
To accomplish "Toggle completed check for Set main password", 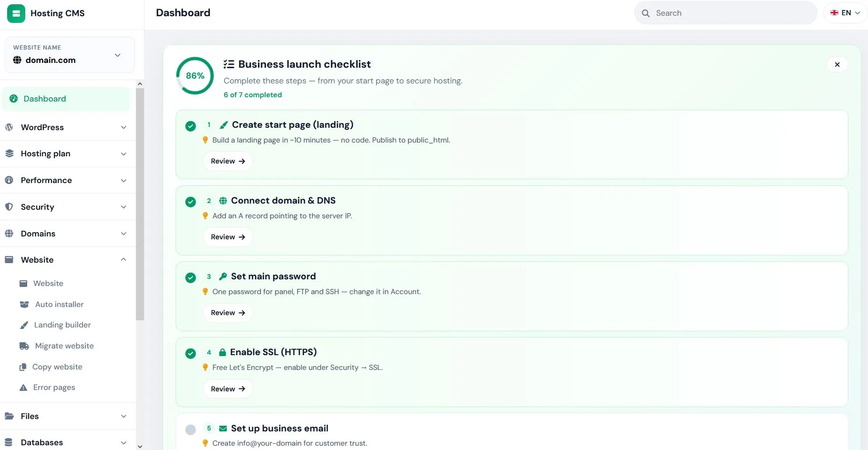I will tap(191, 278).
